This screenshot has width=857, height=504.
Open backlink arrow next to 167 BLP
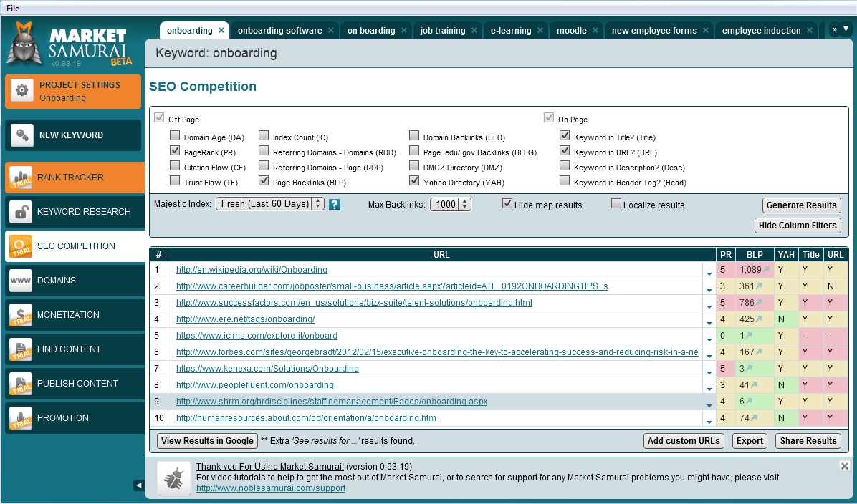(759, 352)
